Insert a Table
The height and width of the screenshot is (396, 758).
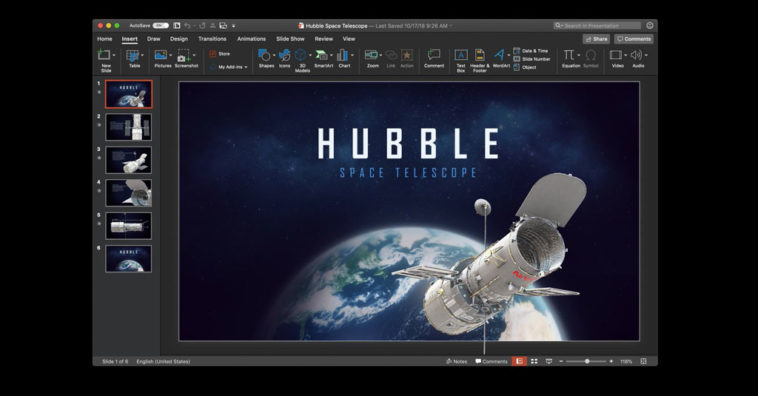click(134, 59)
